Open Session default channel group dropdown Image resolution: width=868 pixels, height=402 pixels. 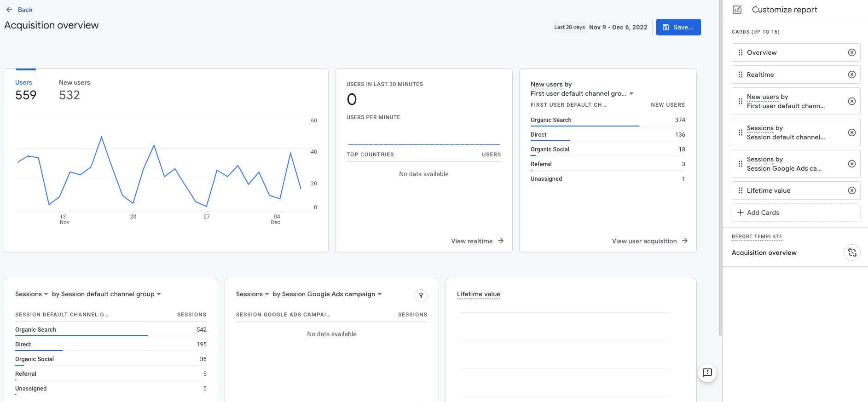(159, 294)
